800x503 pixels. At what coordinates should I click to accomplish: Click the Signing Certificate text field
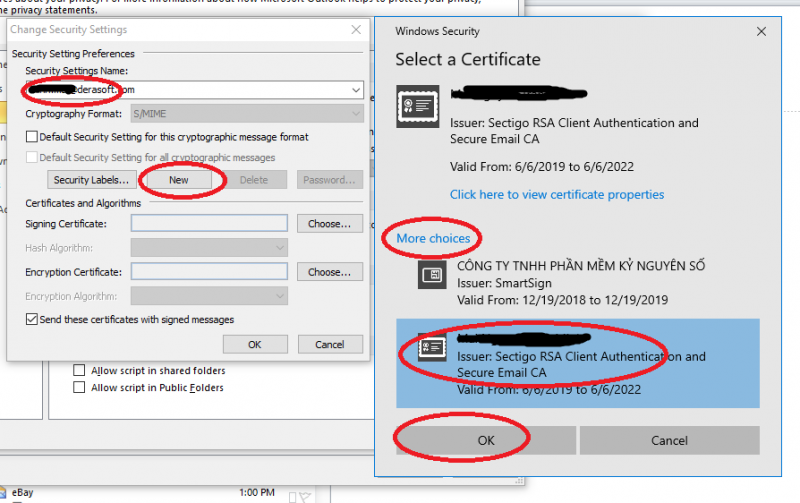point(209,224)
